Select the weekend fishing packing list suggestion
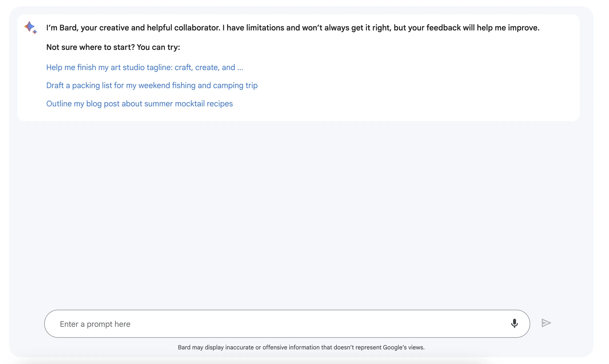609x364 pixels. pyautogui.click(x=152, y=85)
